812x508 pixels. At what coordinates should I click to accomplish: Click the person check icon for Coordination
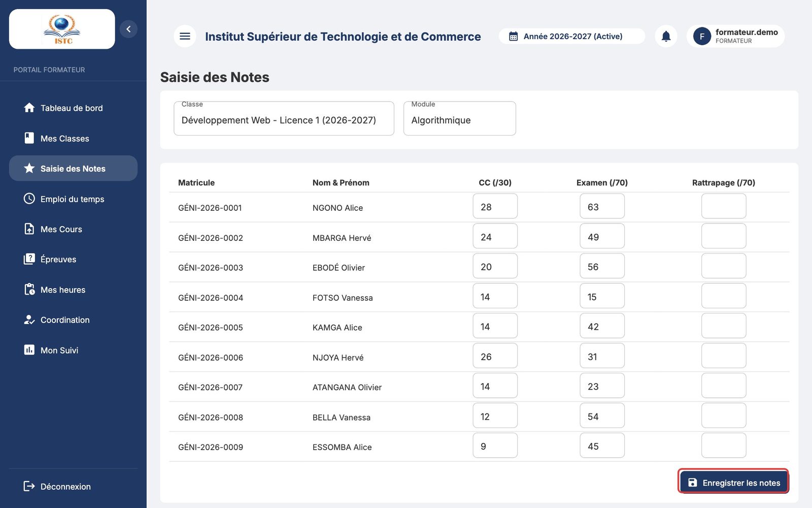click(x=29, y=320)
